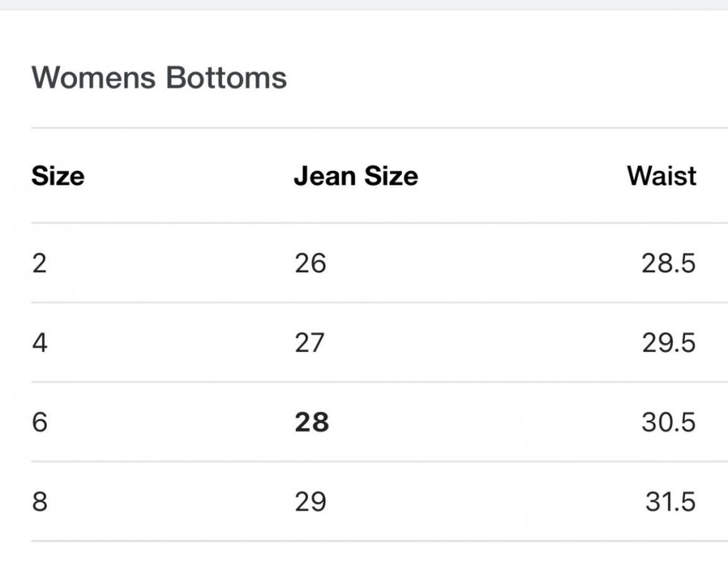Click size 8 in the Size column
728x566 pixels.
(39, 502)
